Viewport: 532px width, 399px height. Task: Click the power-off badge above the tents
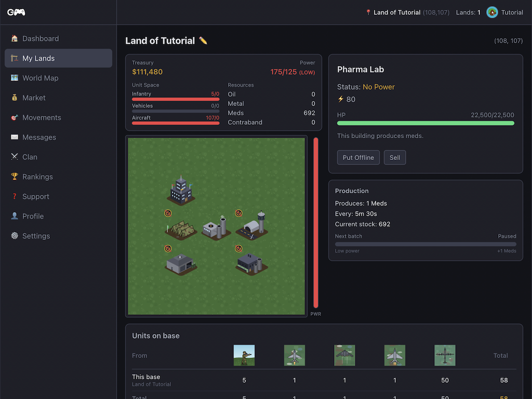click(x=168, y=213)
